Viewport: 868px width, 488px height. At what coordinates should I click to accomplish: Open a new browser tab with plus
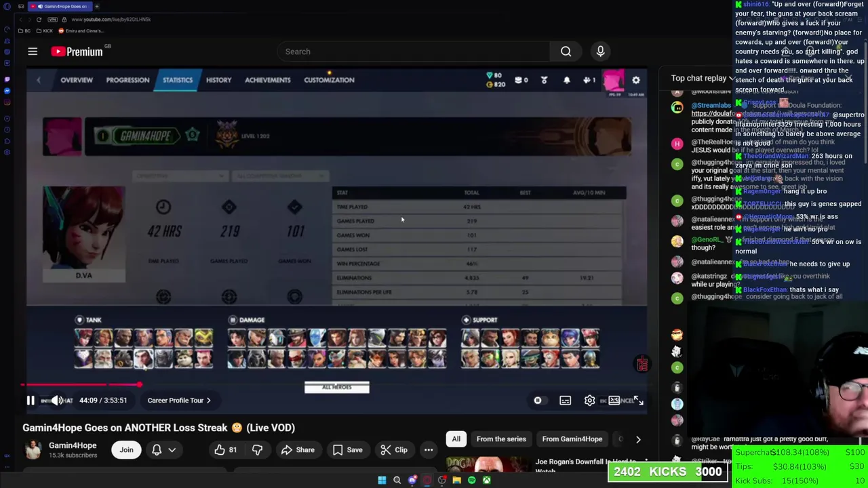tap(97, 6)
